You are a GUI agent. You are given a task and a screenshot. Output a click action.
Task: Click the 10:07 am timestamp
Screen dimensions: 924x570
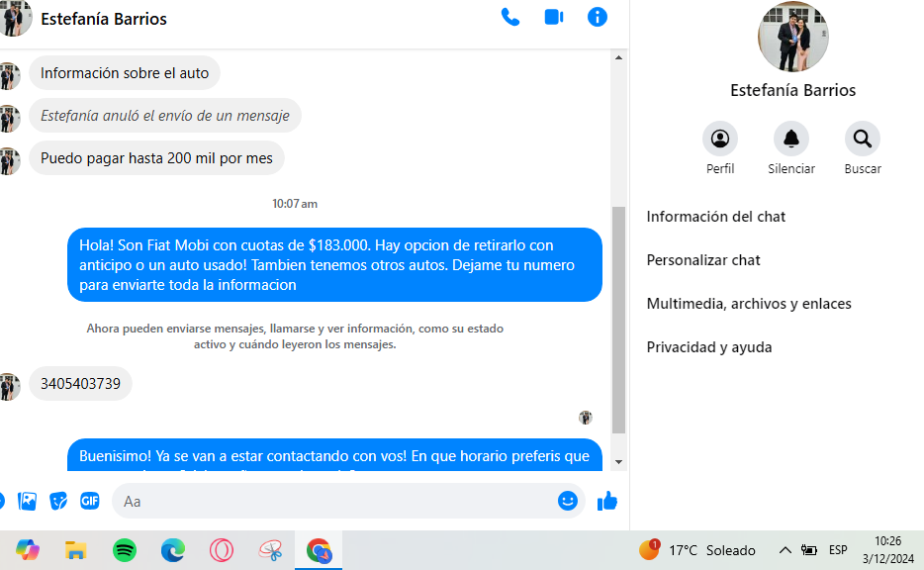tap(295, 204)
